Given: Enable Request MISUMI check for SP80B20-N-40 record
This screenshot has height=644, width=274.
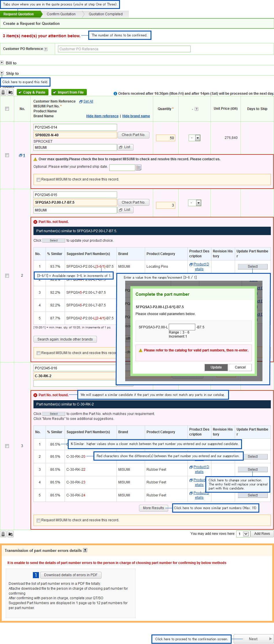Looking at the screenshot, I should (x=38, y=180).
